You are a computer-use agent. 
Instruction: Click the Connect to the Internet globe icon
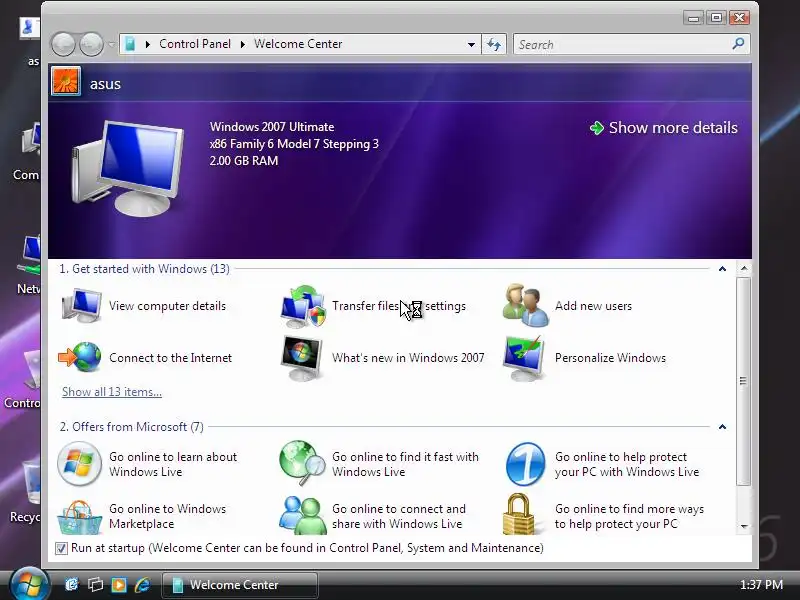click(80, 357)
